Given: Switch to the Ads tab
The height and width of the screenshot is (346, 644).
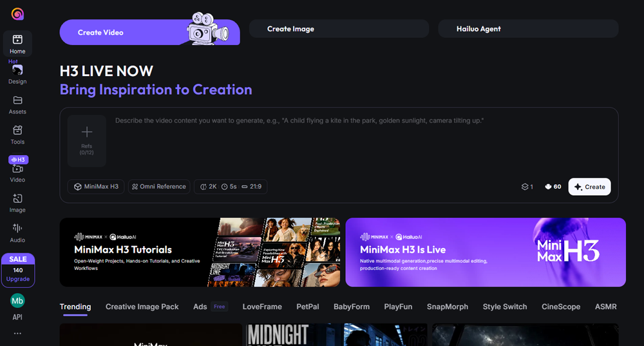Looking at the screenshot, I should click(x=200, y=307).
